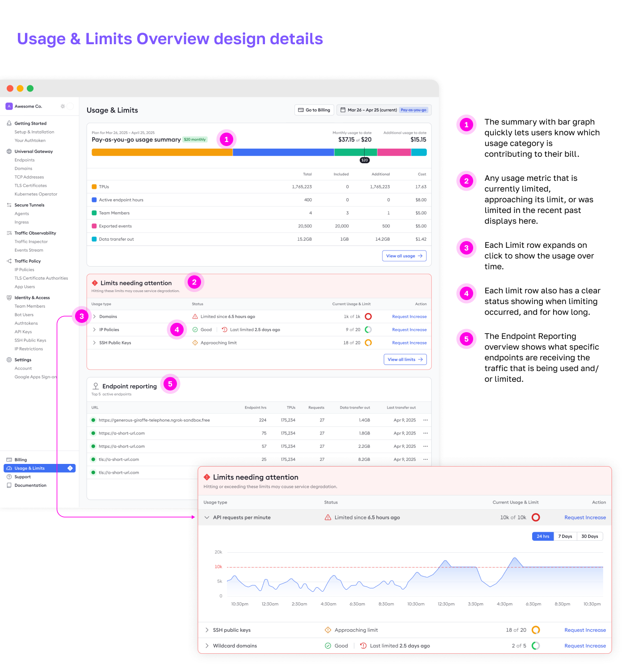Click the Domains red usage ring indicator
630x672 pixels.
click(368, 317)
